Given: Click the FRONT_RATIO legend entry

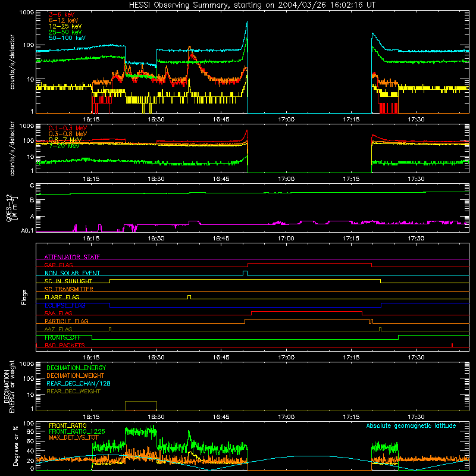Looking at the screenshot, I should tap(68, 425).
